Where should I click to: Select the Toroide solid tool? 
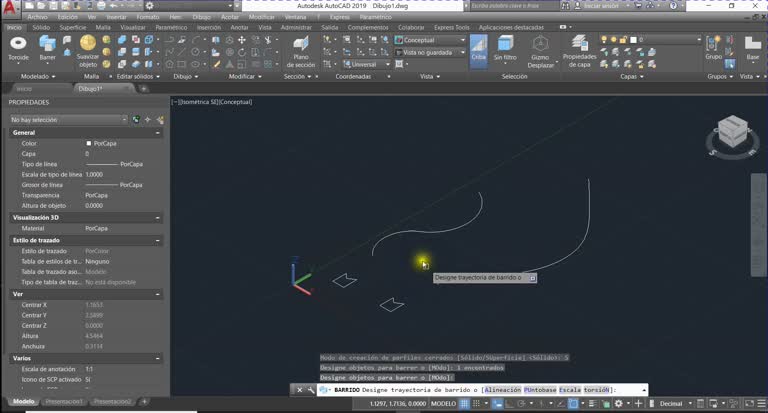(18, 49)
